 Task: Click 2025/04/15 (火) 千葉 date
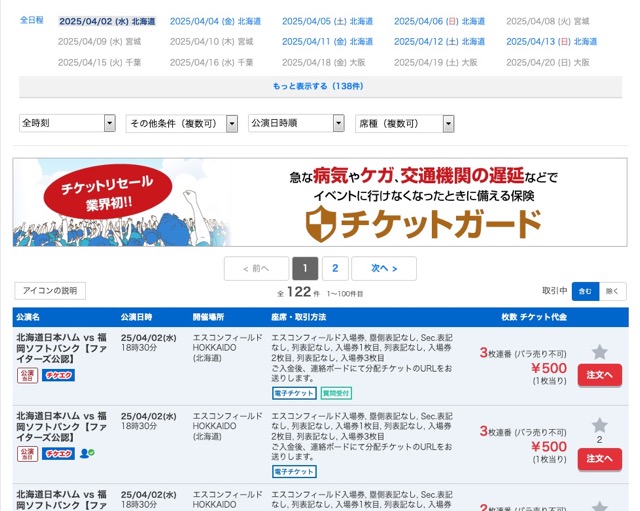coord(100,62)
